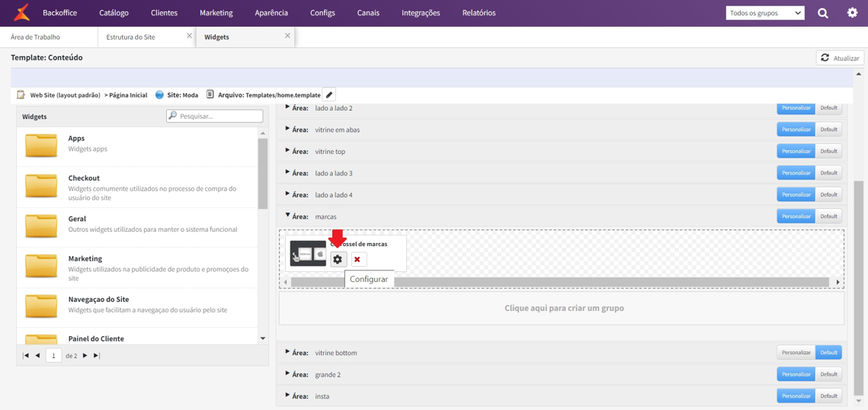Expand the lado a lado 4 area

pyautogui.click(x=287, y=194)
